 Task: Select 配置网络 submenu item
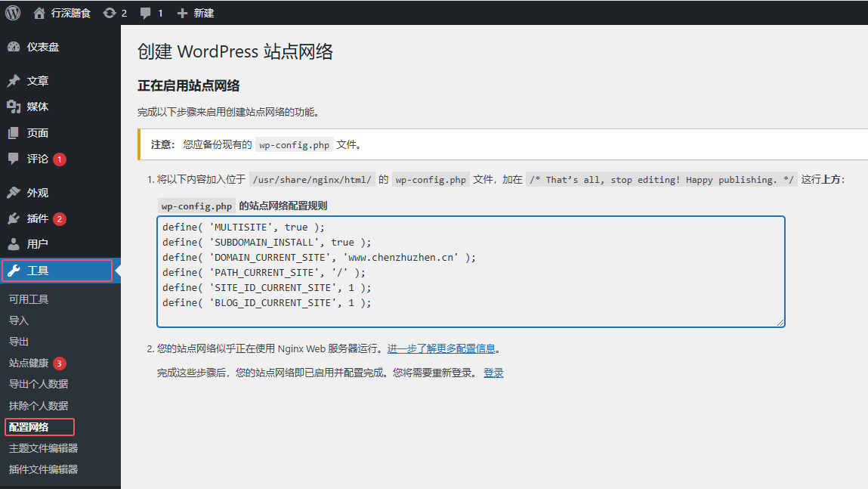click(x=29, y=427)
